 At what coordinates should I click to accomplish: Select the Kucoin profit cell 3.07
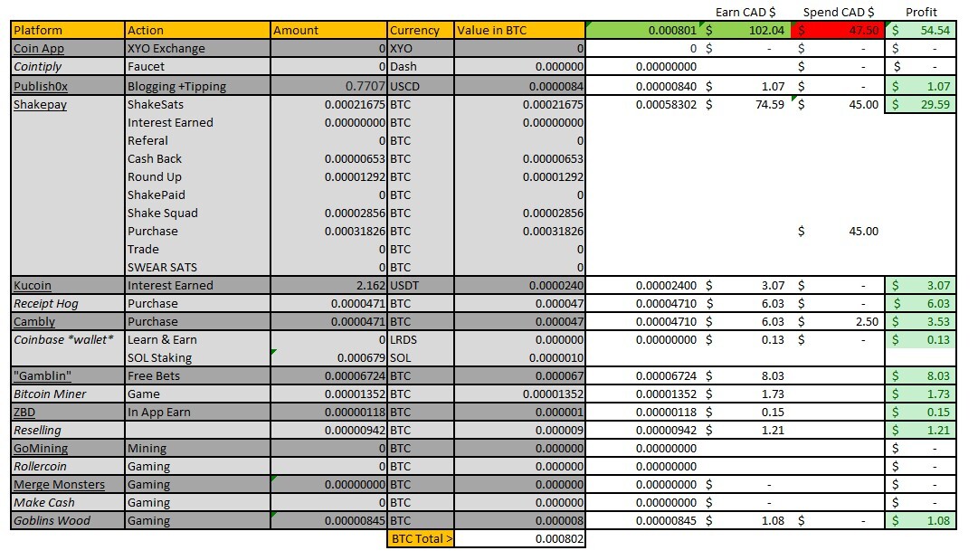921,286
